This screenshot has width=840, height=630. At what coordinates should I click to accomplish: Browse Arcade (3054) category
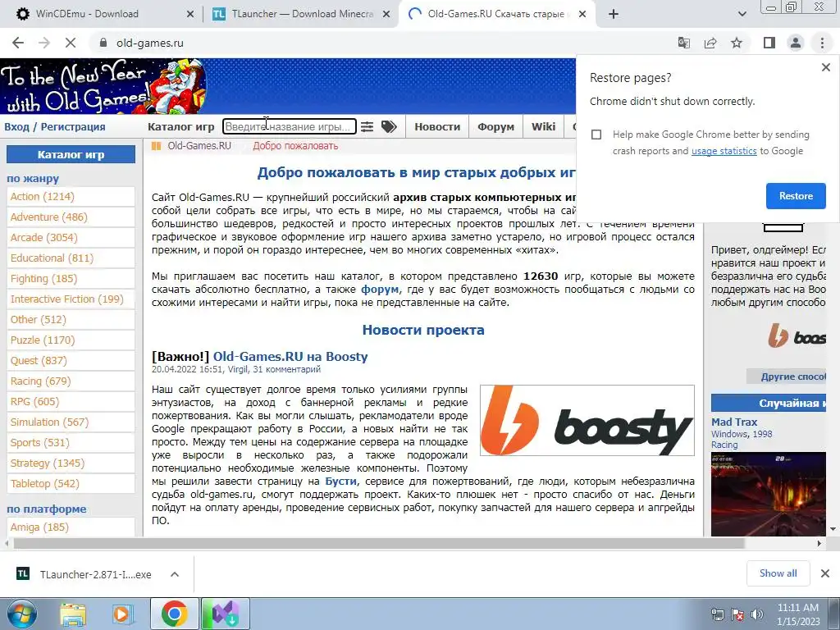click(x=71, y=237)
